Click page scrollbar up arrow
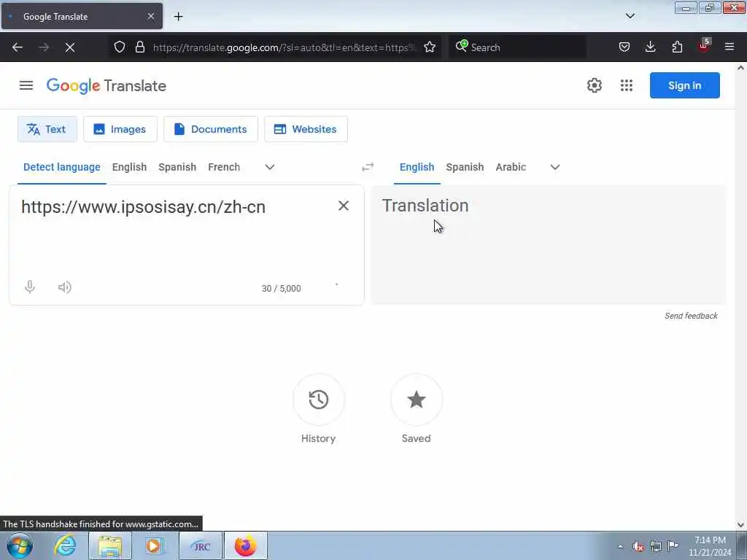747x560 pixels. [741, 68]
